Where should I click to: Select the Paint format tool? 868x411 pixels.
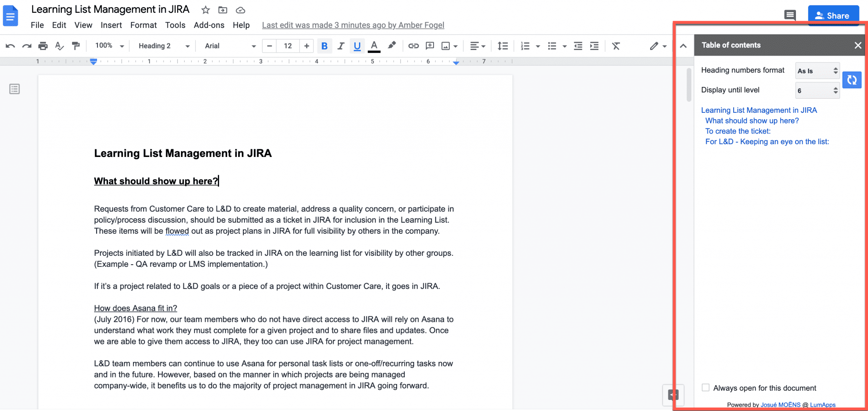pyautogui.click(x=76, y=46)
